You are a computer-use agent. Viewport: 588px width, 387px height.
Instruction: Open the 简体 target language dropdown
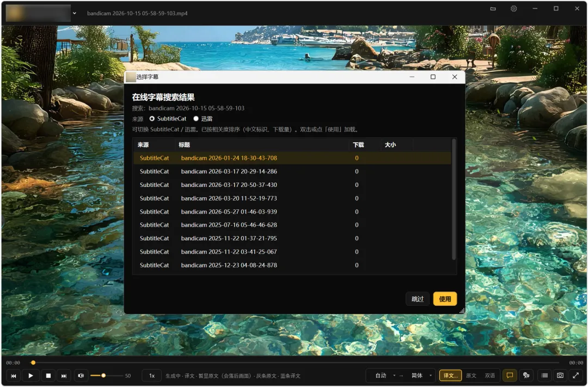click(421, 376)
